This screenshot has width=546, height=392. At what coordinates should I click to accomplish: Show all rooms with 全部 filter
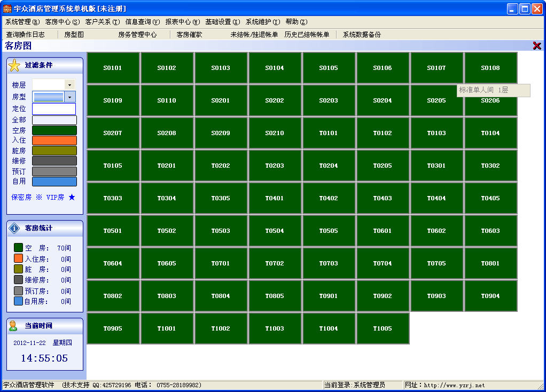click(x=54, y=120)
